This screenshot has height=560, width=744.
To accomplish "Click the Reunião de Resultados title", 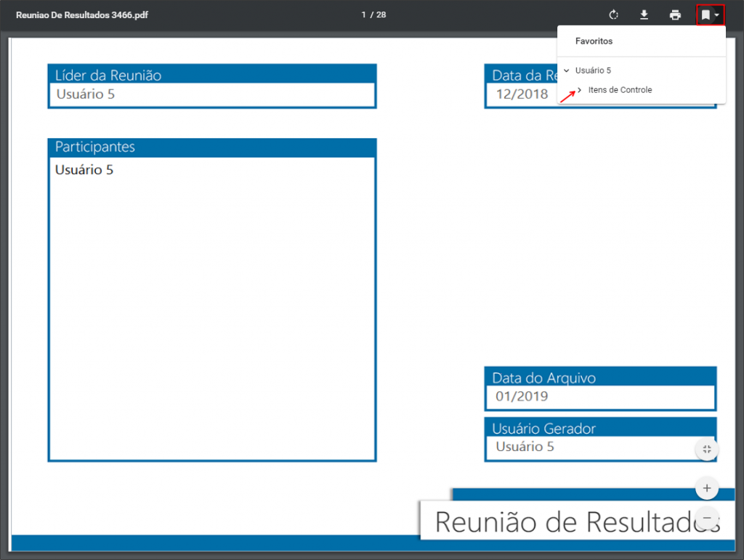I will 577,522.
